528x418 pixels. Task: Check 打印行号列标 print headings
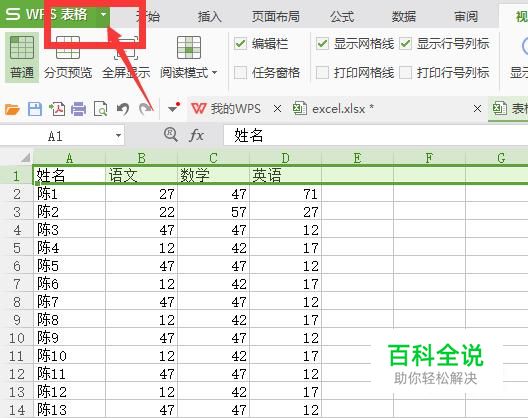tap(405, 72)
